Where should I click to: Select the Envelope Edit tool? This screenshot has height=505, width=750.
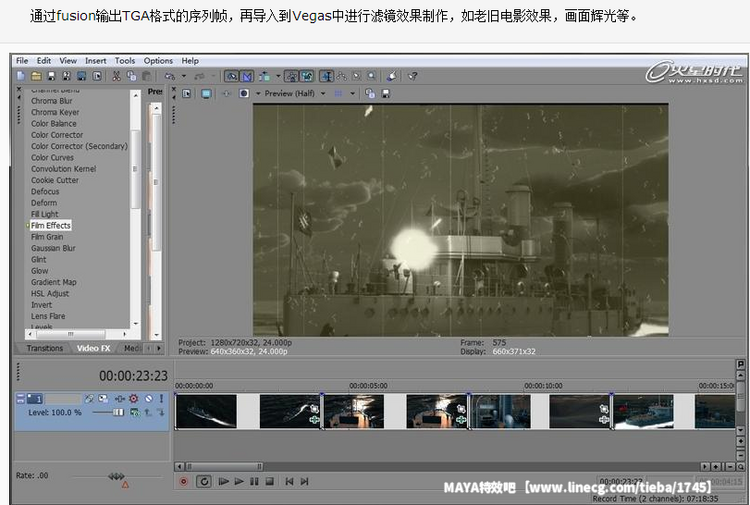pyautogui.click(x=342, y=76)
